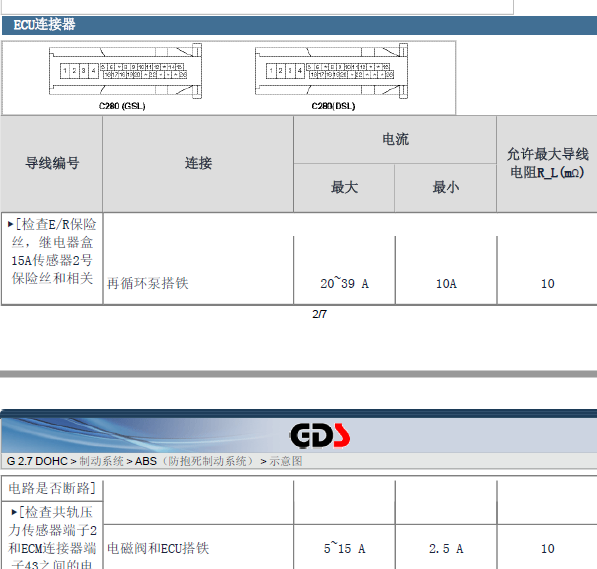Click the 检查E/R保险丝 bullet item
597x569 pixels.
[52, 251]
